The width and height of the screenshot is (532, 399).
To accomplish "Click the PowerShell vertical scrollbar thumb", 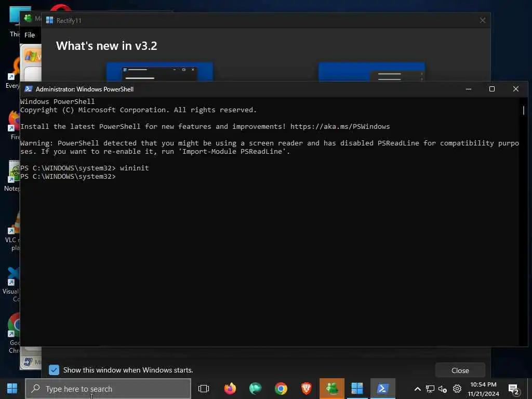I will pyautogui.click(x=524, y=110).
